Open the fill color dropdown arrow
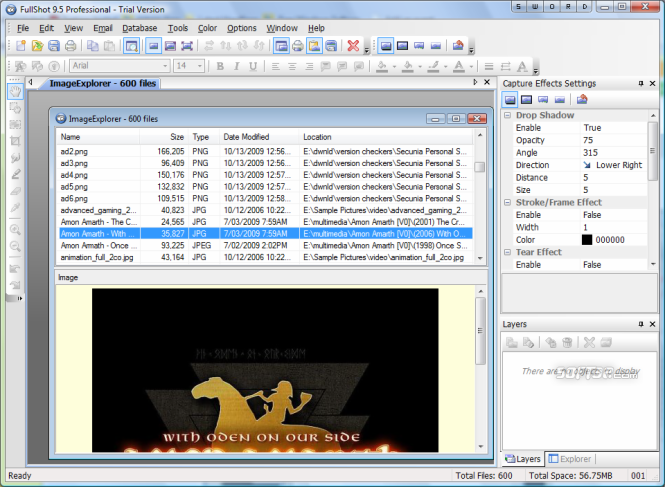This screenshot has height=487, width=665. point(394,67)
